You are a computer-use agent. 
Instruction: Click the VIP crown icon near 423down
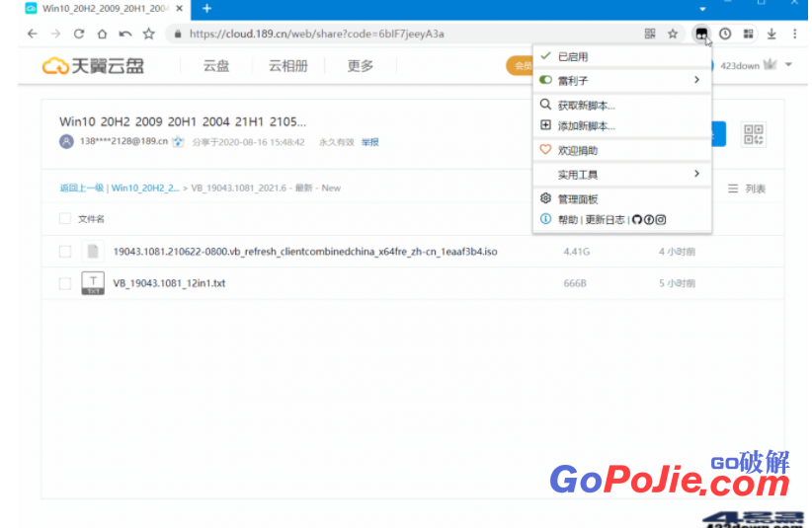point(771,64)
